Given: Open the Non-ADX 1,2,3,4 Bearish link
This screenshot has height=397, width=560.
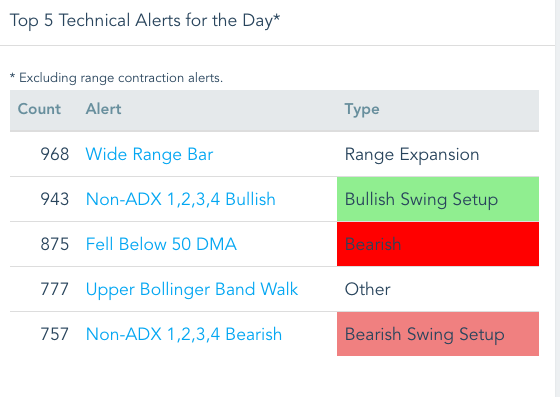Looking at the screenshot, I should 184,335.
